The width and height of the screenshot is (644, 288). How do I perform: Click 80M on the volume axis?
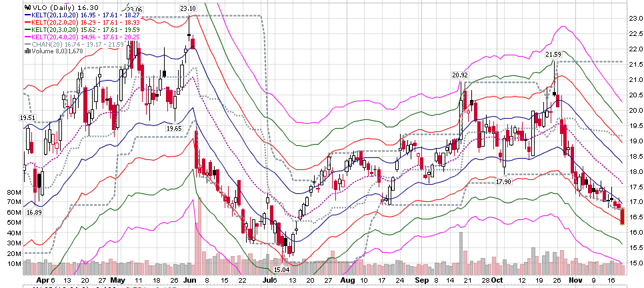[13, 192]
